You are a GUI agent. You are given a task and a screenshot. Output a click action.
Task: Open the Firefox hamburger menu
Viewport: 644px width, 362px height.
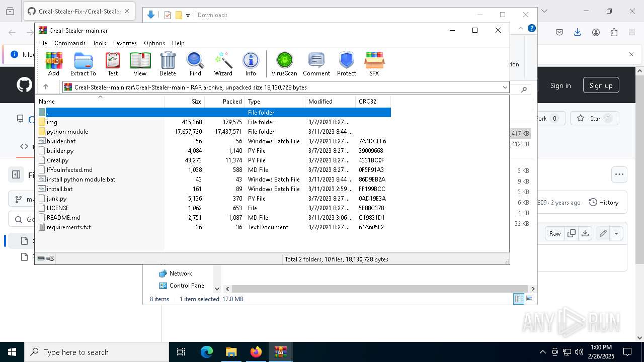pyautogui.click(x=632, y=32)
